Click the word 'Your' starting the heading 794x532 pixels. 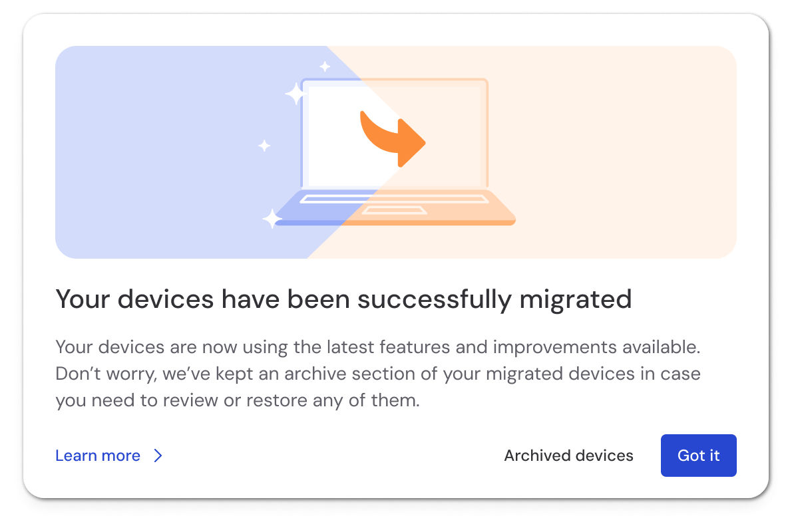tap(81, 299)
